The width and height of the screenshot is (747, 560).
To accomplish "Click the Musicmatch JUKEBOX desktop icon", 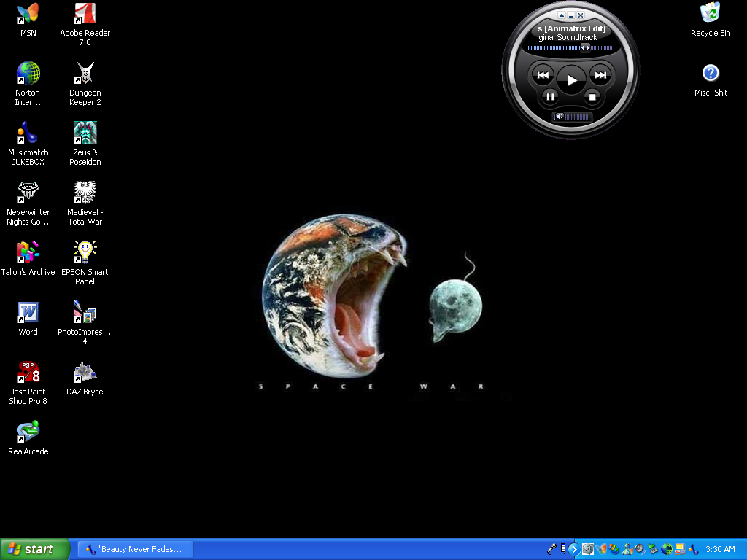I will (28, 144).
